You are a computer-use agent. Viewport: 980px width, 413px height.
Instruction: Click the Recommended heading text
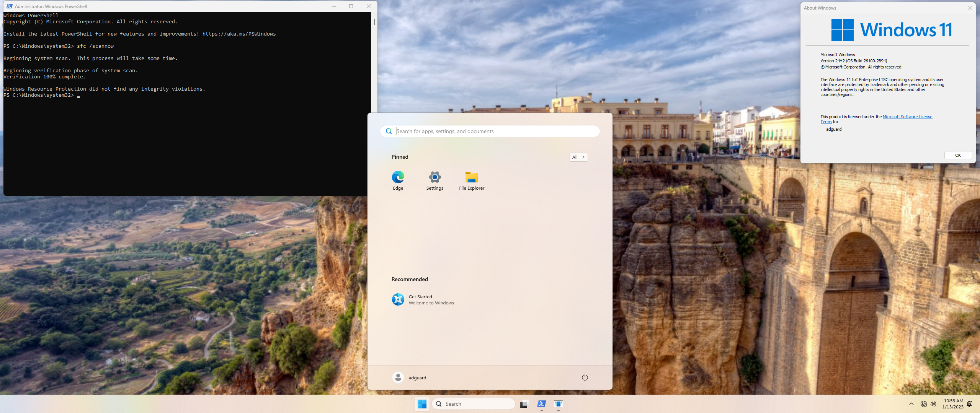click(410, 279)
